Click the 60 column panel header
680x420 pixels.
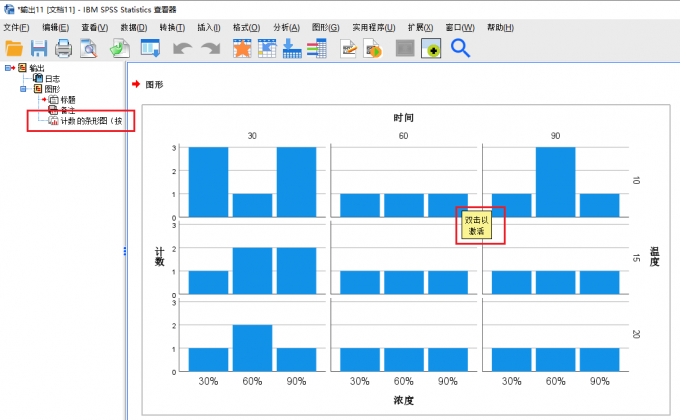pos(403,136)
